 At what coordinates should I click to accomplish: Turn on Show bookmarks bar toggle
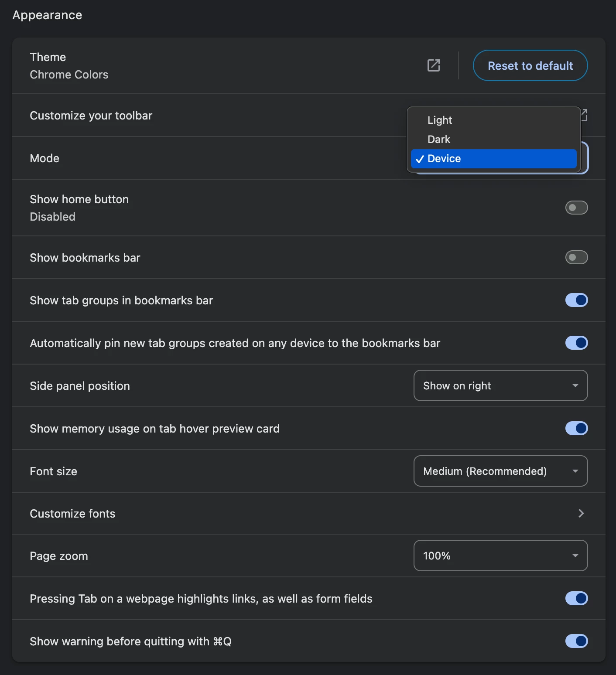point(576,257)
